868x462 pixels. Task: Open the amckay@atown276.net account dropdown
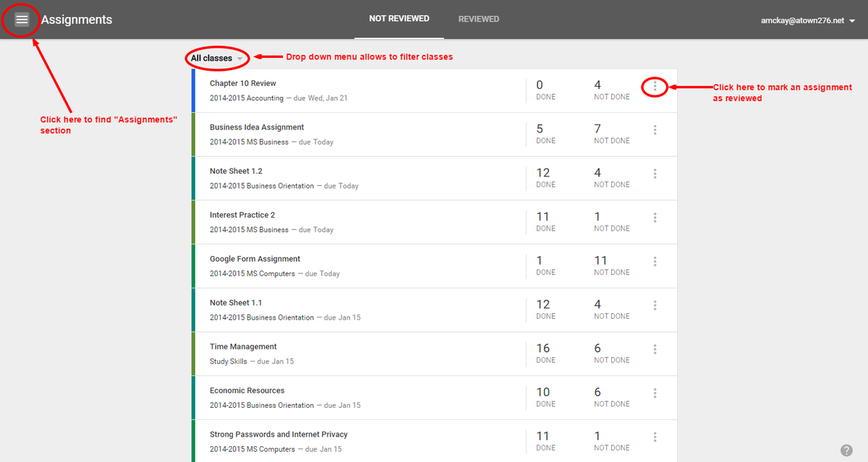click(x=808, y=21)
